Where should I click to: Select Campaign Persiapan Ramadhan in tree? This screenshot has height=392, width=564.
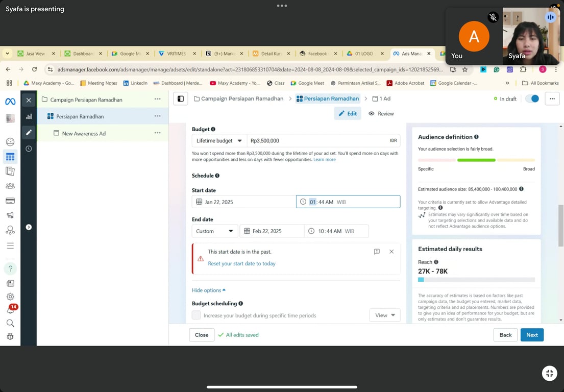(86, 100)
